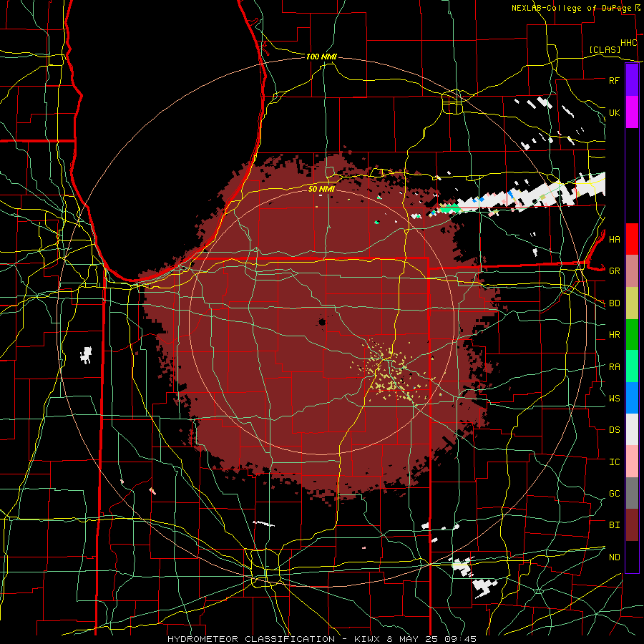This screenshot has width=644, height=644.
Task: Click the RF purple legend swatch
Action: pyautogui.click(x=632, y=80)
